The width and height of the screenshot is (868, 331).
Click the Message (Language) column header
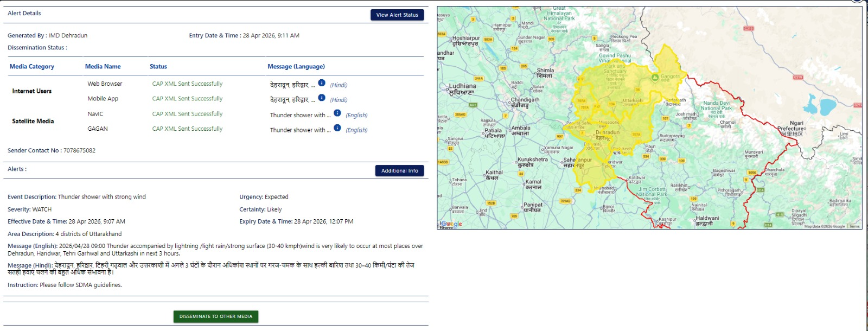[x=296, y=67]
